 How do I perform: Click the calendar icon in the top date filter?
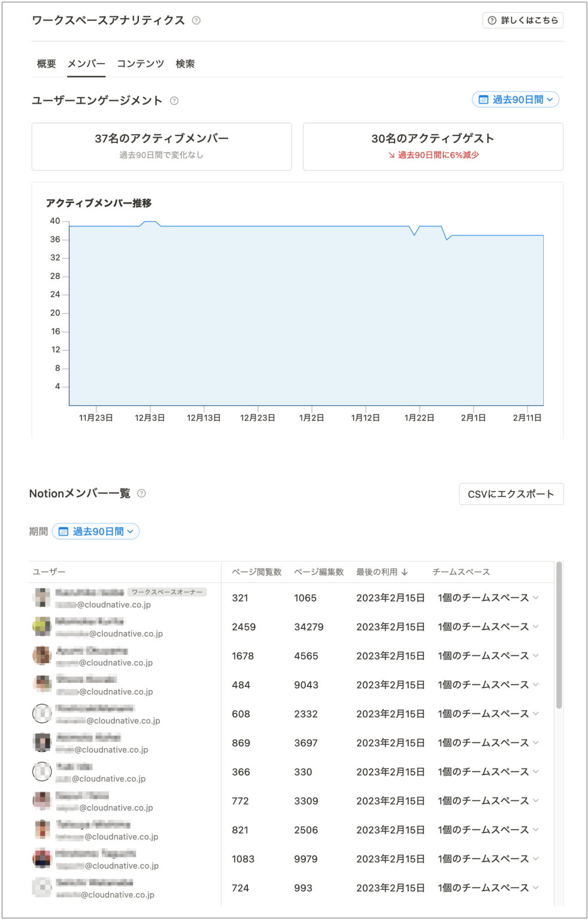pyautogui.click(x=484, y=99)
